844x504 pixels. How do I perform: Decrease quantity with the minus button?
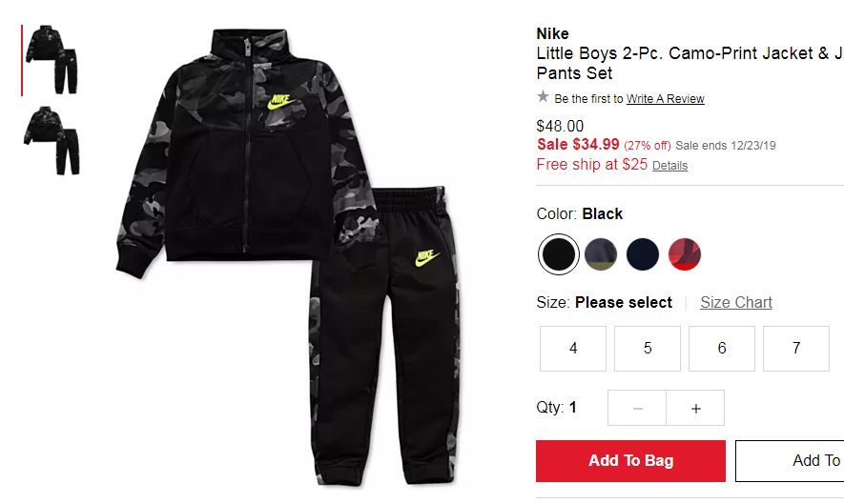click(x=637, y=409)
